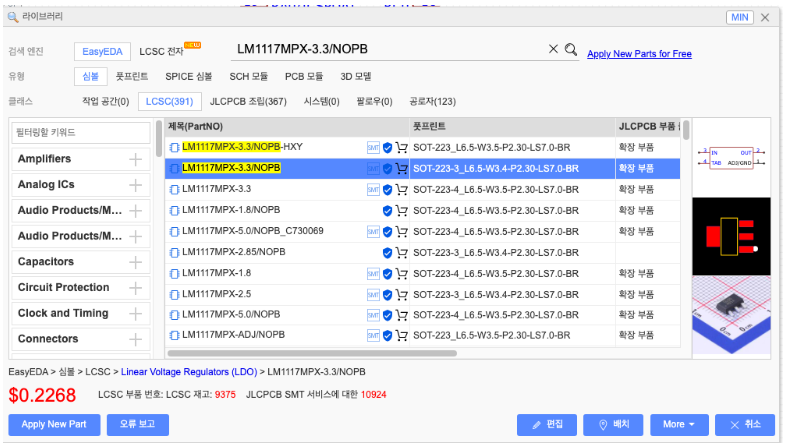The image size is (792, 447).
Task: Click the Apply New Part button
Action: tap(54, 425)
